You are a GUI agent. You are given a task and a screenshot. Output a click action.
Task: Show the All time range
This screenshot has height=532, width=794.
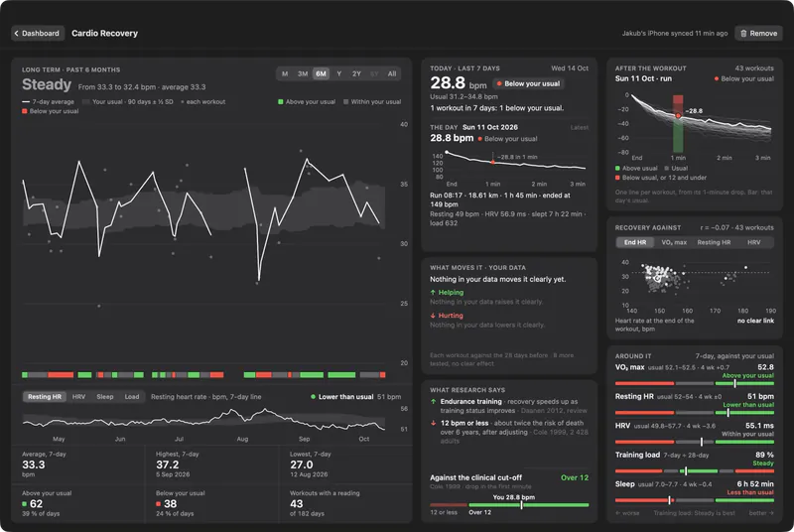392,73
